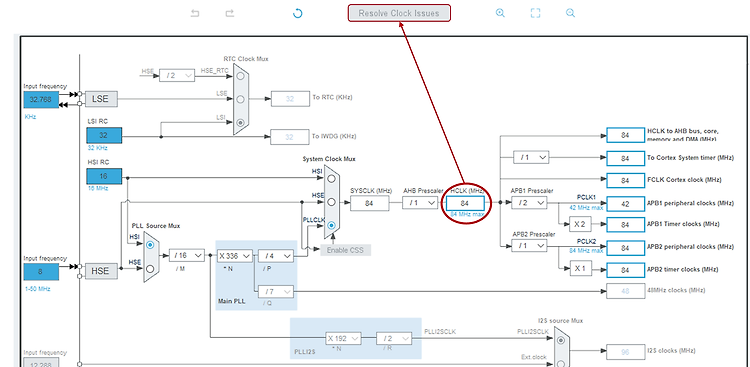The image size is (750, 367).
Task: Click the LSE block
Action: click(100, 100)
